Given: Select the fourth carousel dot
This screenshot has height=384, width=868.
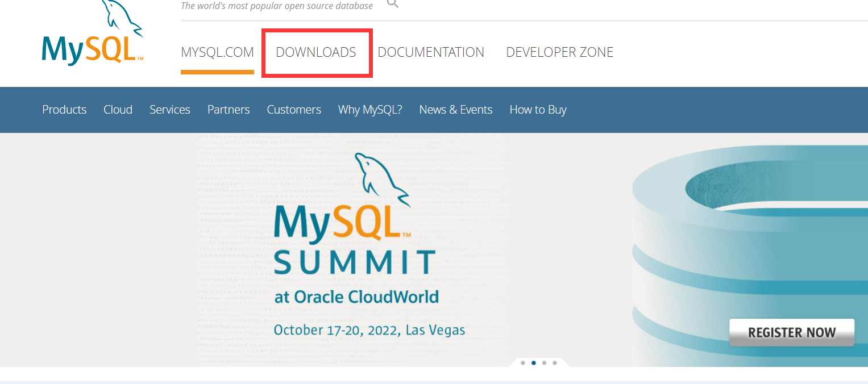Looking at the screenshot, I should [555, 362].
